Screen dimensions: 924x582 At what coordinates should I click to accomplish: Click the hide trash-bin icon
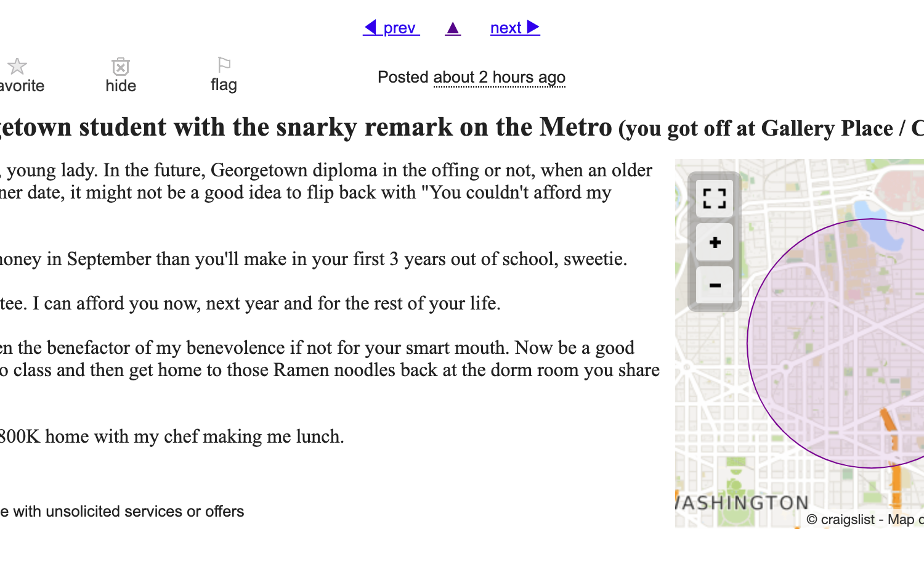[121, 66]
